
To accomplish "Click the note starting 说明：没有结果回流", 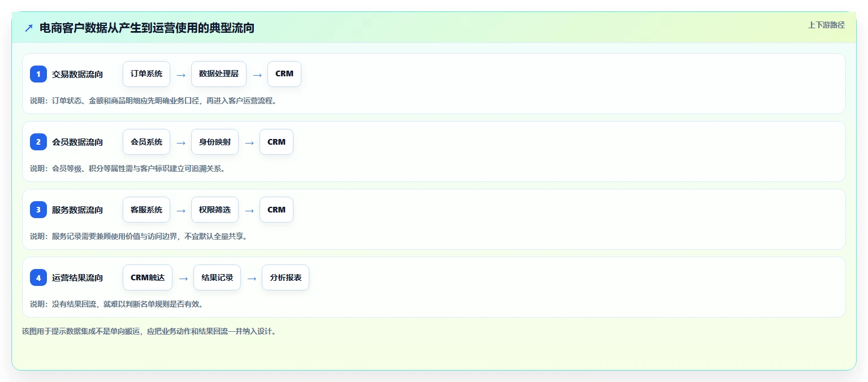I will click(x=116, y=304).
